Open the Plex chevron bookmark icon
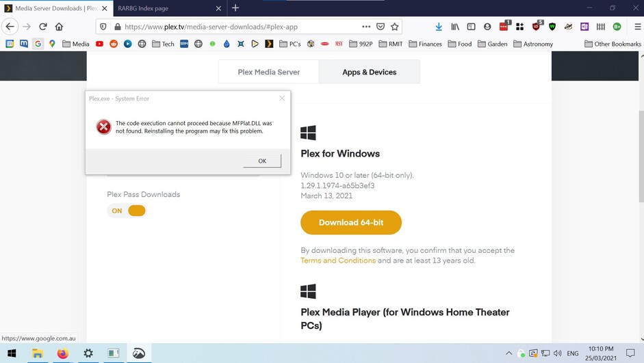The height and width of the screenshot is (363, 644). (269, 44)
